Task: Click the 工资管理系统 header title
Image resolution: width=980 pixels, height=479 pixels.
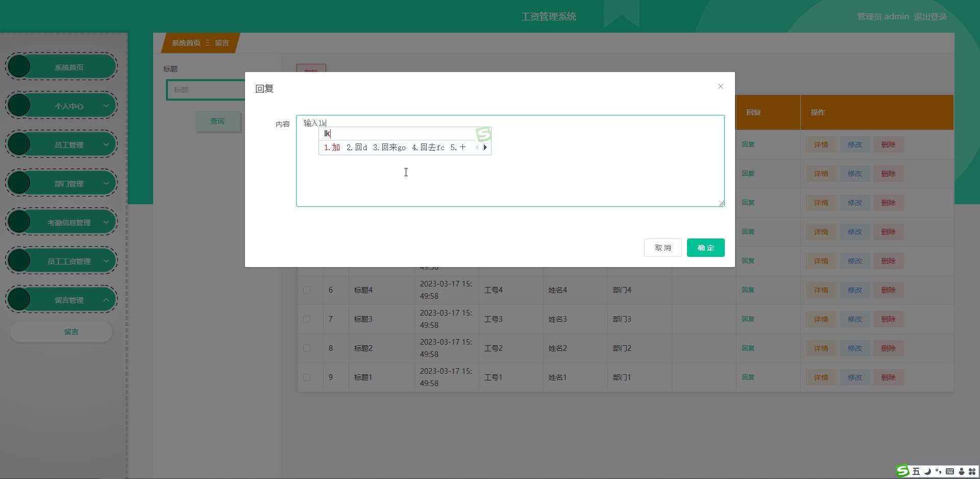Action: (549, 17)
